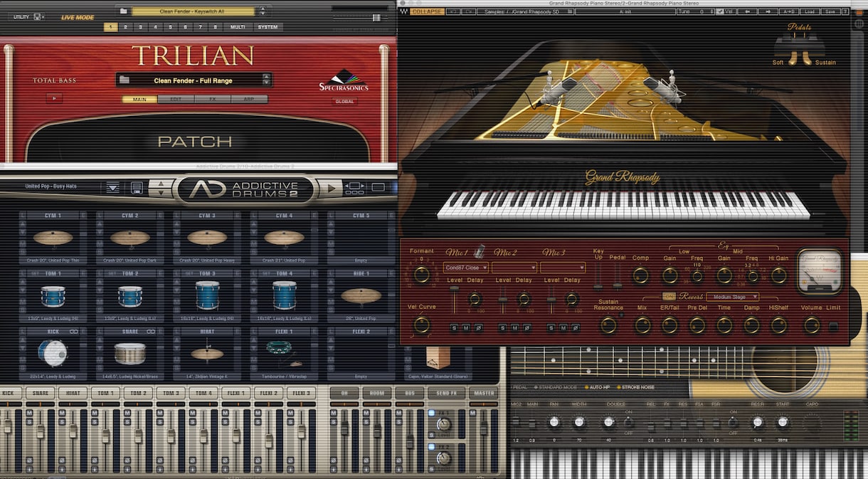Viewport: 868px width, 479px height.
Task: Mute Mic 2 in Grand Rhapsody
Action: pos(514,327)
